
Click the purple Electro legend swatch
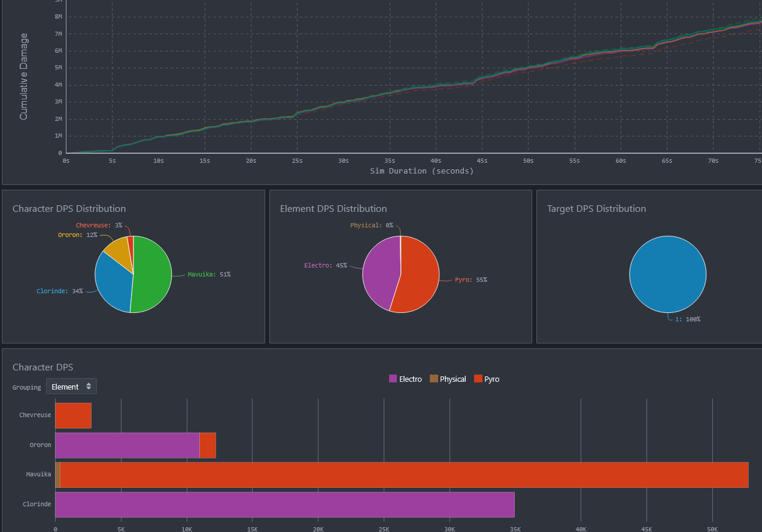[x=393, y=379]
